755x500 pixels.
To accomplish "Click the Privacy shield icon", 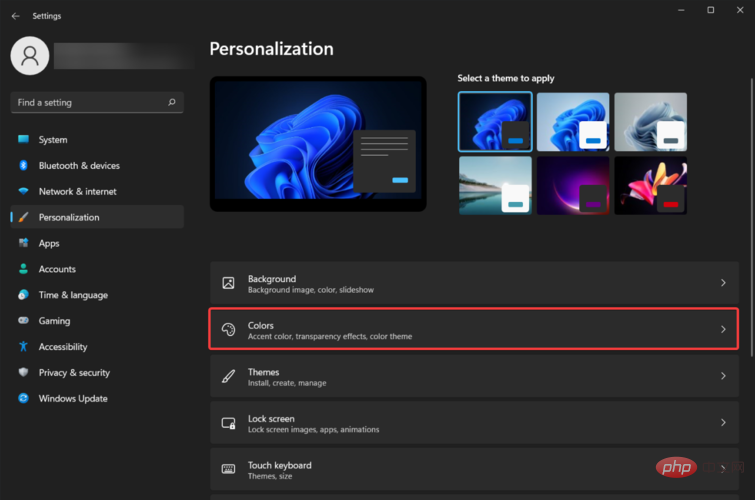I will tap(23, 372).
